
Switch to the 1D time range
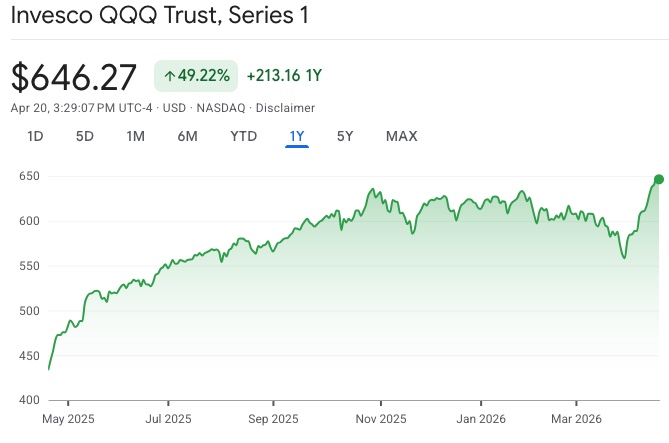pos(35,136)
